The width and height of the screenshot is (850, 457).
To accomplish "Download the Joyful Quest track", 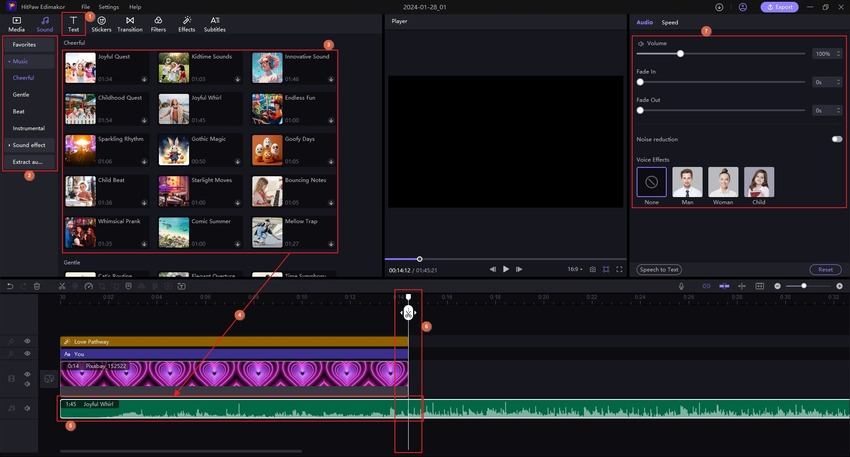I will point(144,79).
